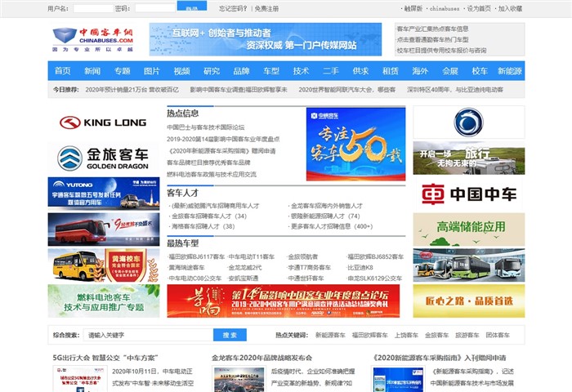Screen dimensions: 572x392
Task: Click the username input field
Action: click(93, 8)
